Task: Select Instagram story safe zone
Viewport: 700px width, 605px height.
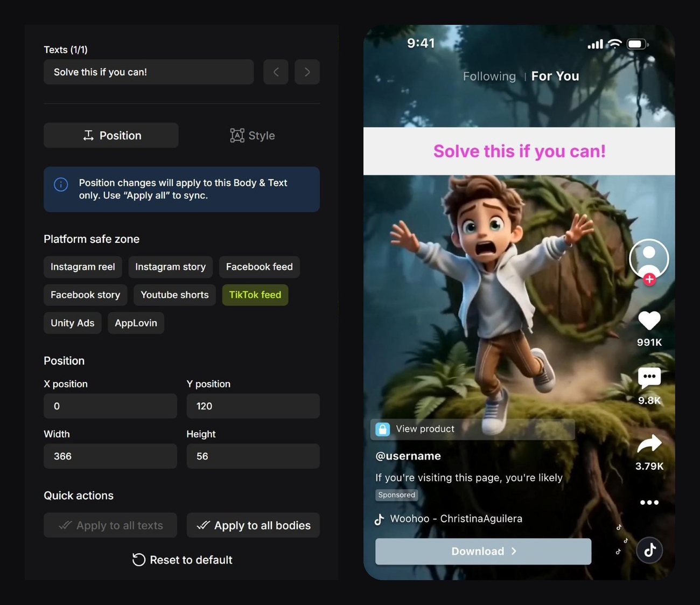Action: click(x=170, y=267)
